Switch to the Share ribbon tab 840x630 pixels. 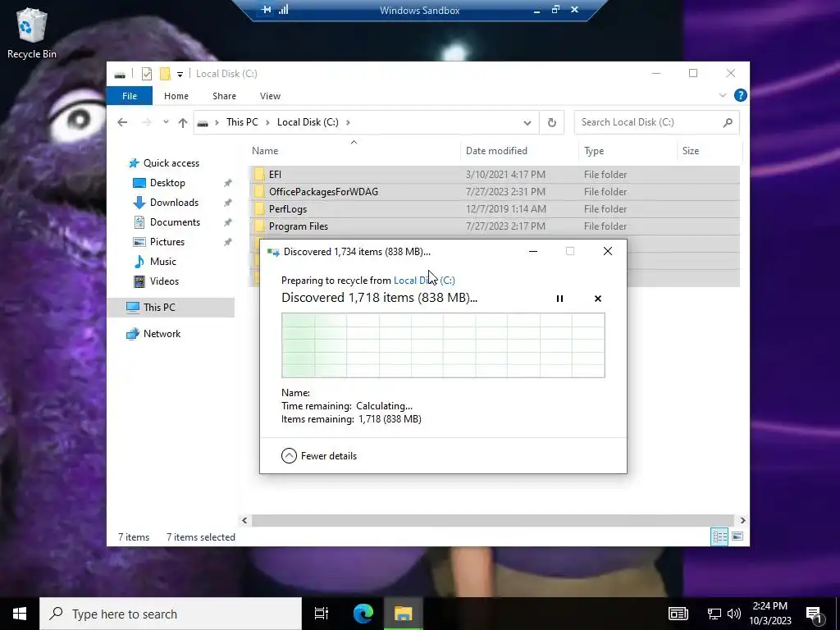(224, 96)
